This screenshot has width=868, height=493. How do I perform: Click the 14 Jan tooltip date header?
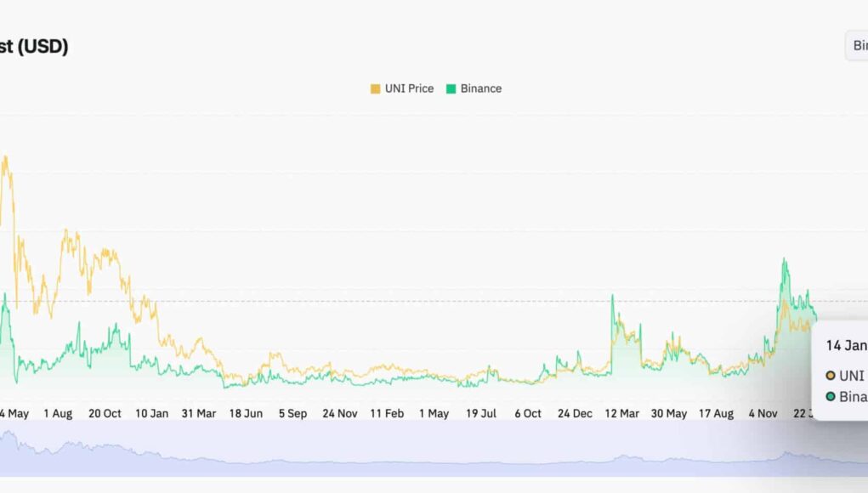coord(846,346)
